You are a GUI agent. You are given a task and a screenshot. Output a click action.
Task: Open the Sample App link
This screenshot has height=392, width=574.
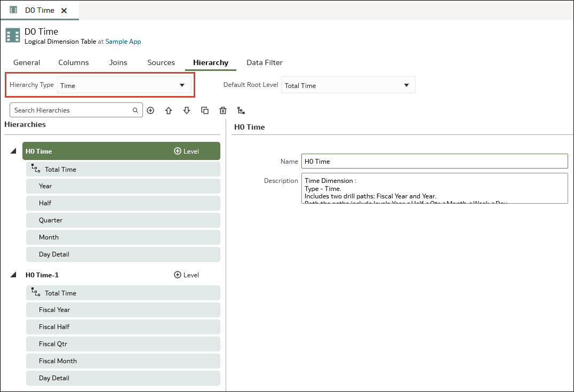123,42
